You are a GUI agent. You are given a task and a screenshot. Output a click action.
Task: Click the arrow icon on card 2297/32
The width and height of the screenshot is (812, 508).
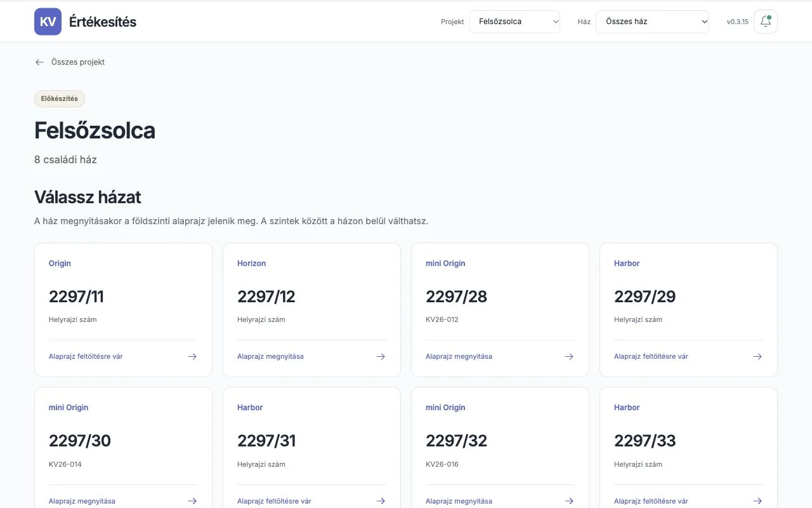pos(569,501)
